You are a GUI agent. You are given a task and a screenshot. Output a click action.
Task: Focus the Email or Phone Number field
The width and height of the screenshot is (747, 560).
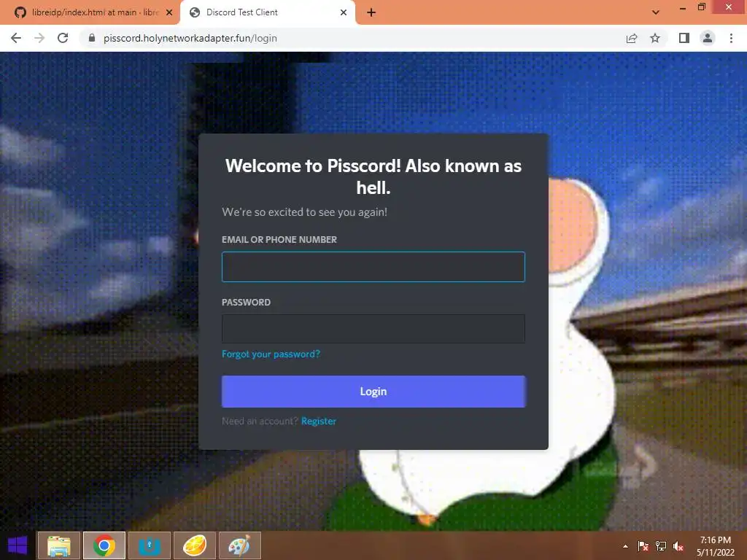click(373, 267)
